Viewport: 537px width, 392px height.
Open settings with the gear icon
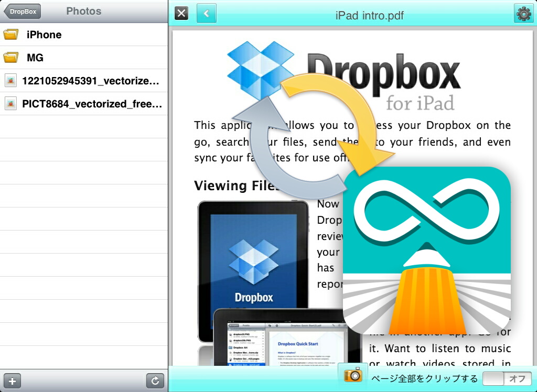click(x=523, y=14)
